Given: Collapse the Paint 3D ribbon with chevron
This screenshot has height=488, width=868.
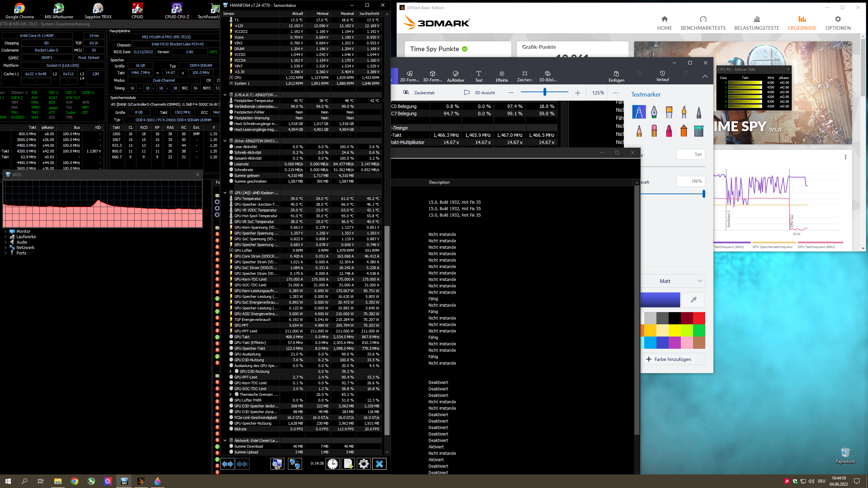Looking at the screenshot, I should pyautogui.click(x=705, y=76).
